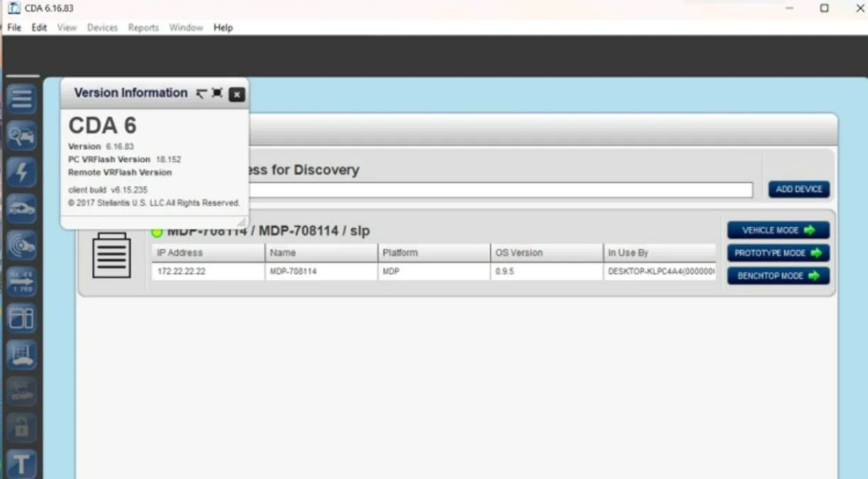Open the Window menu

point(186,28)
